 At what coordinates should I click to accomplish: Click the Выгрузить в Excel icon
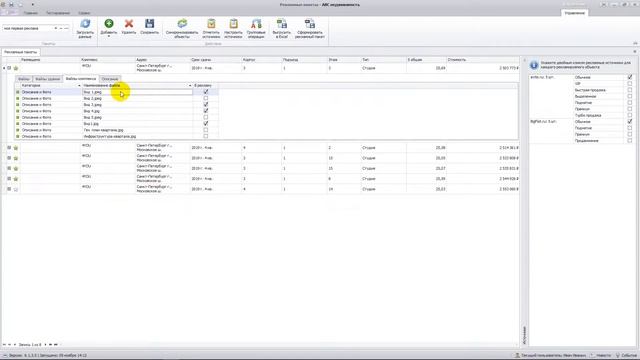[x=282, y=24]
